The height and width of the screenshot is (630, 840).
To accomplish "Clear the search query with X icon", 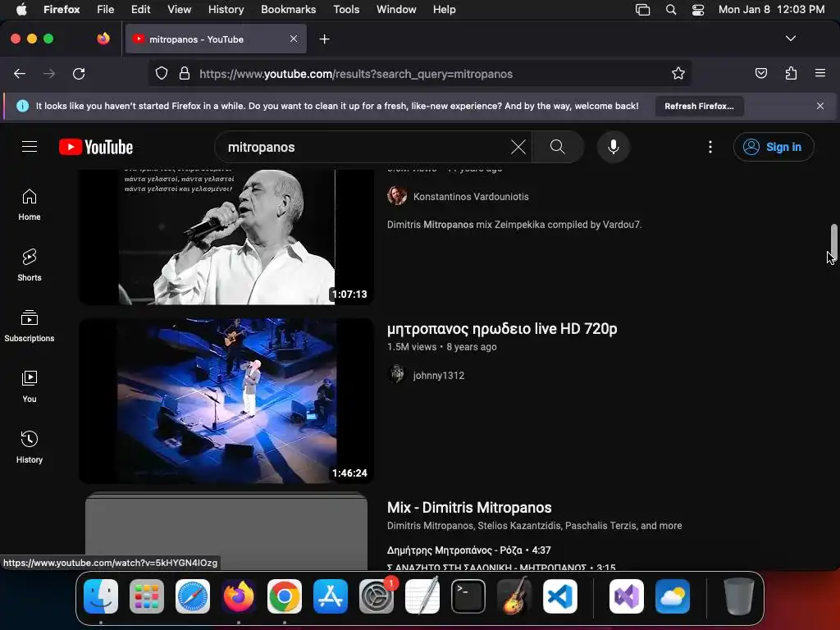I will pos(518,147).
